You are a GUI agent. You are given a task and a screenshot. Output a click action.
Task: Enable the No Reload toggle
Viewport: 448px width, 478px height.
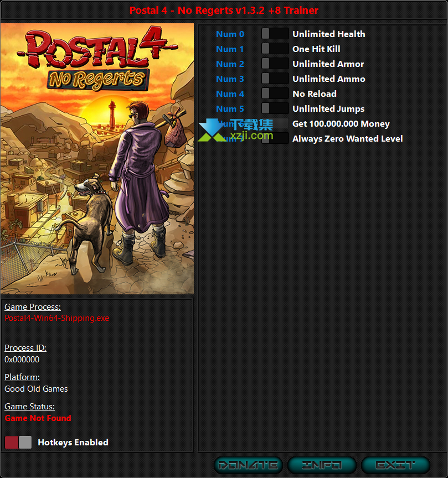pos(275,93)
